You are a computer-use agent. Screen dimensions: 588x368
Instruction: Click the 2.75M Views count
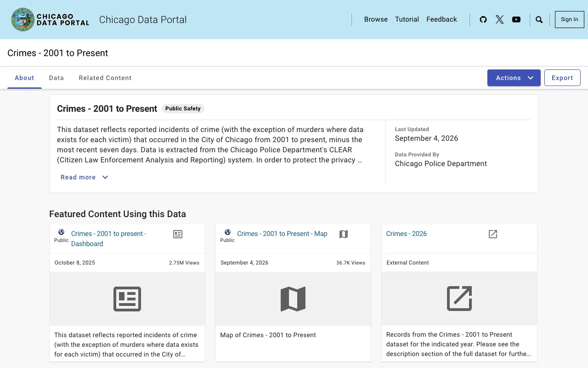(184, 263)
